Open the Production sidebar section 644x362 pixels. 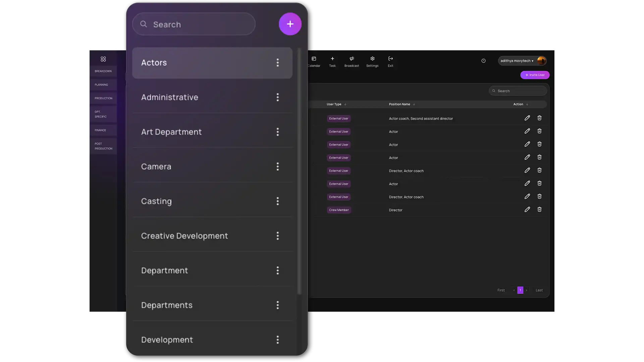coord(103,98)
